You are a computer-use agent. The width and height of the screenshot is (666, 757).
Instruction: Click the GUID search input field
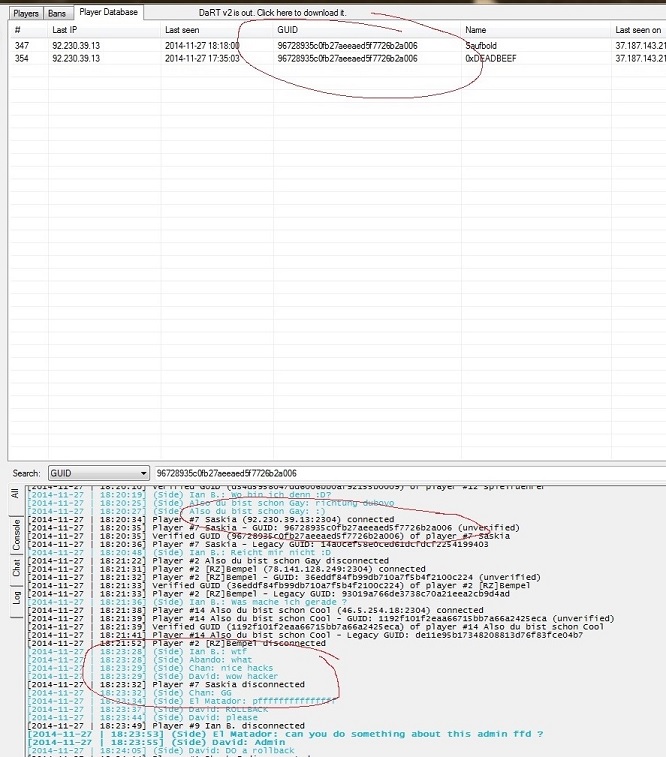[x=400, y=472]
